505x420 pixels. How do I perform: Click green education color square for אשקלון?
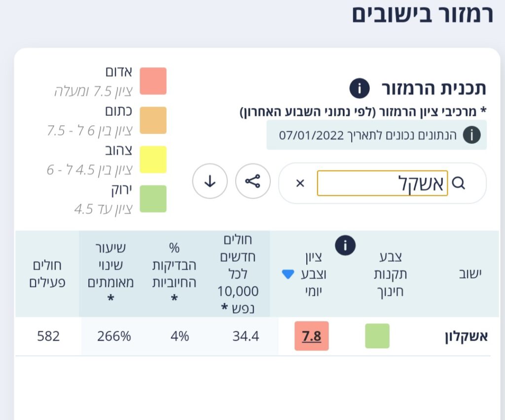[377, 336]
